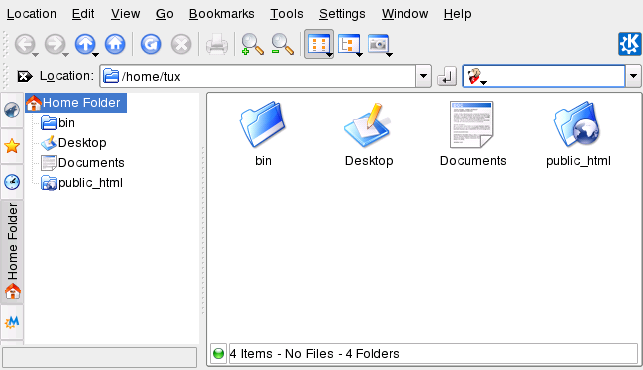Screen dimensions: 643x370
Task: Open the Go menu
Action: click(x=164, y=14)
